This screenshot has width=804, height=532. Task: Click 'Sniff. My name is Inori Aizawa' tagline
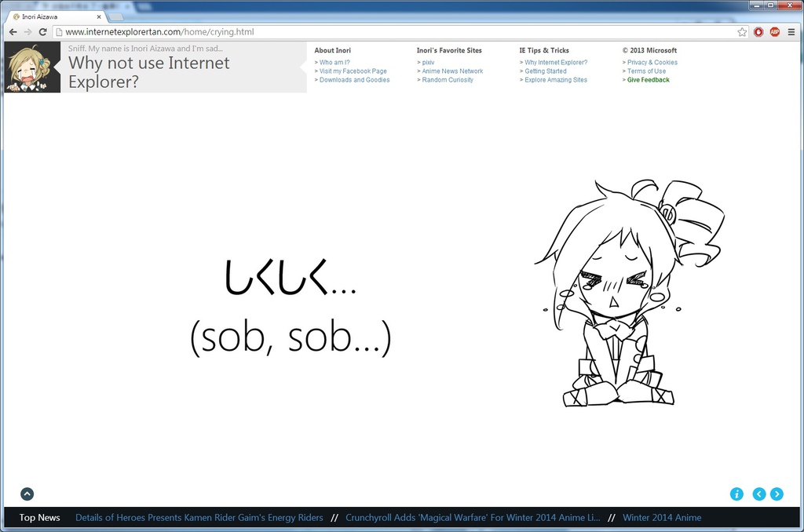(145, 49)
